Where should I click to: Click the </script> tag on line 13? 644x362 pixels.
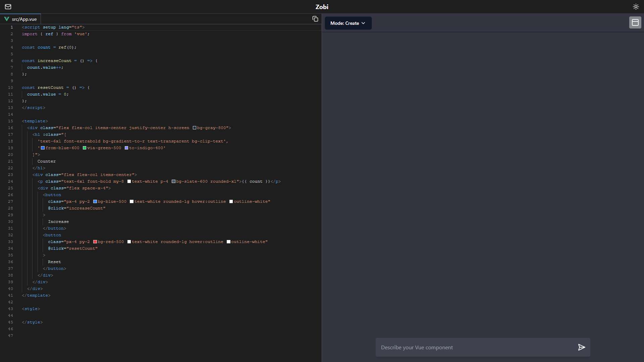click(x=34, y=108)
